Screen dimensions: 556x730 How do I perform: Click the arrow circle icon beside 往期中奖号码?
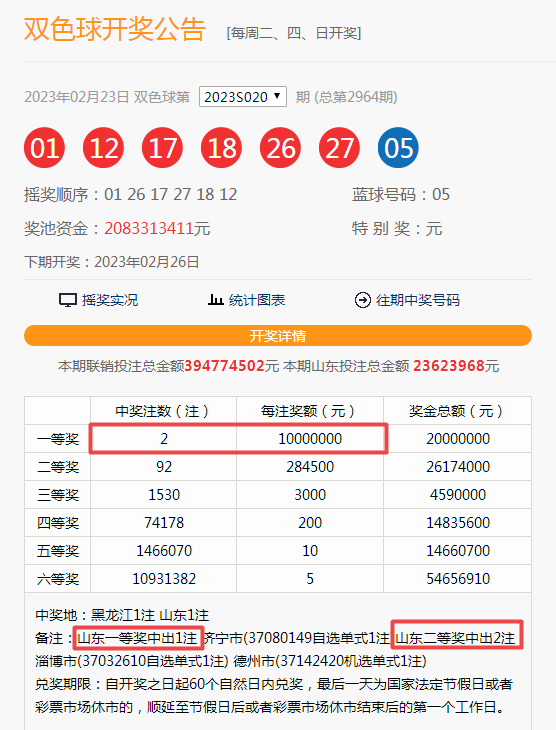(363, 300)
